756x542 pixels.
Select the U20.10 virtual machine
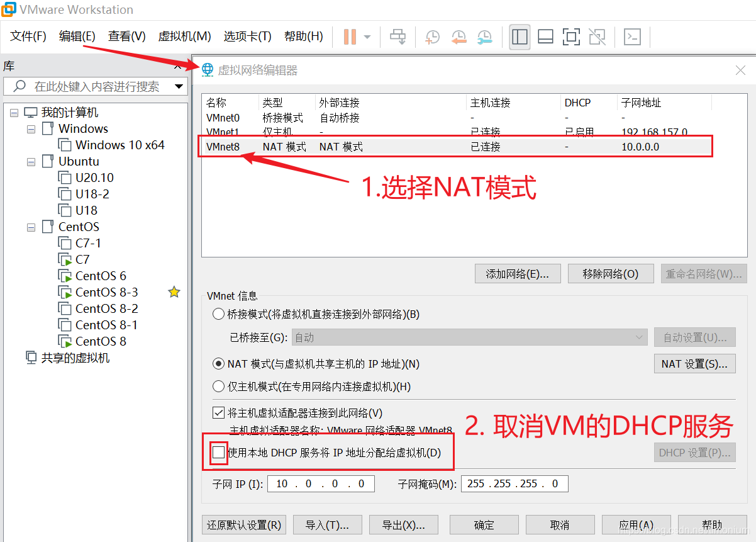[x=86, y=178]
